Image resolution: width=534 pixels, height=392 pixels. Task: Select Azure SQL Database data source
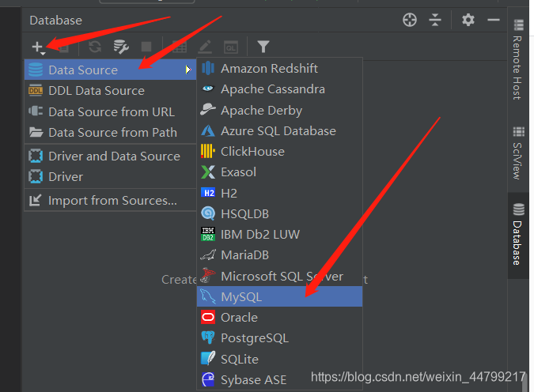click(x=279, y=131)
